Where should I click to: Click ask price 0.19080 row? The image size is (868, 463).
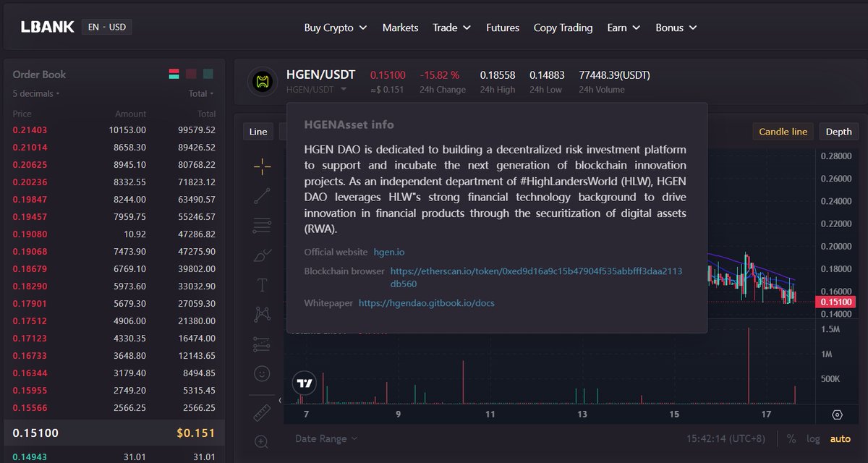point(114,234)
